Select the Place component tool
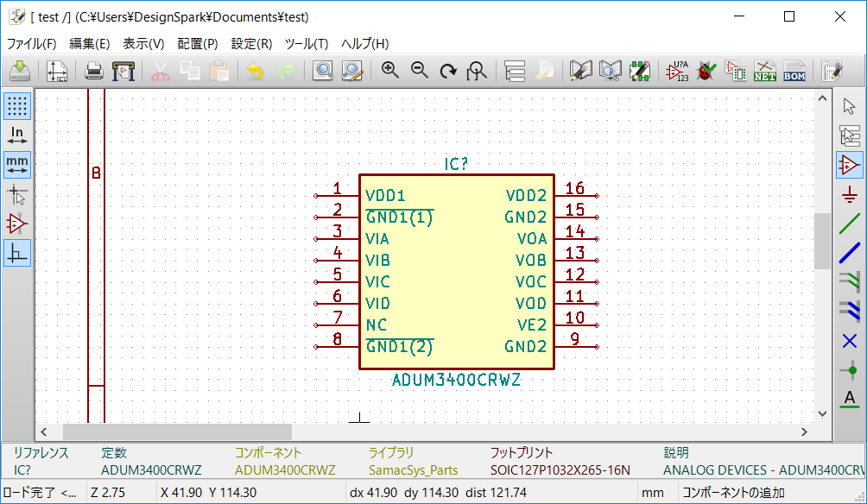Viewport: 867px width, 504px height. 850,165
